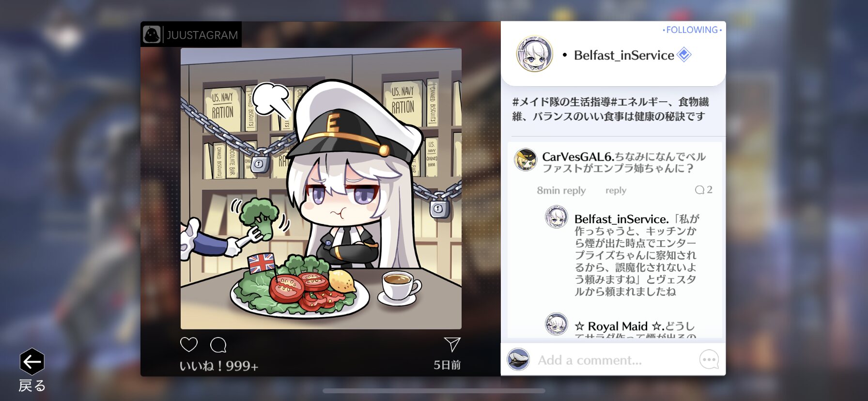Screen dimensions: 868x401
Task: Click Belfast_inService username in header
Action: 624,55
